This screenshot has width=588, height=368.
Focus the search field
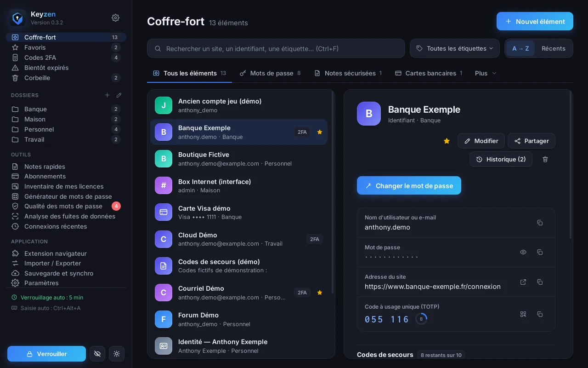(x=276, y=48)
